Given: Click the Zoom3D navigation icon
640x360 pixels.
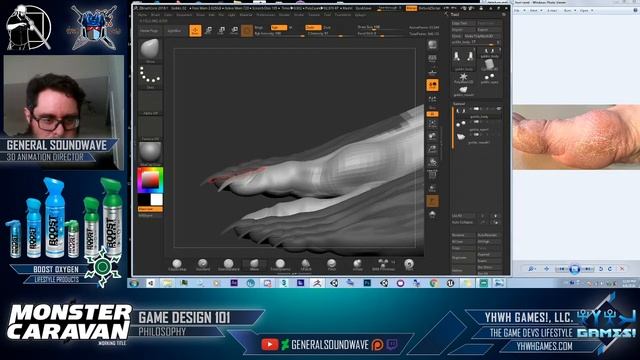Looking at the screenshot, I should [x=432, y=149].
